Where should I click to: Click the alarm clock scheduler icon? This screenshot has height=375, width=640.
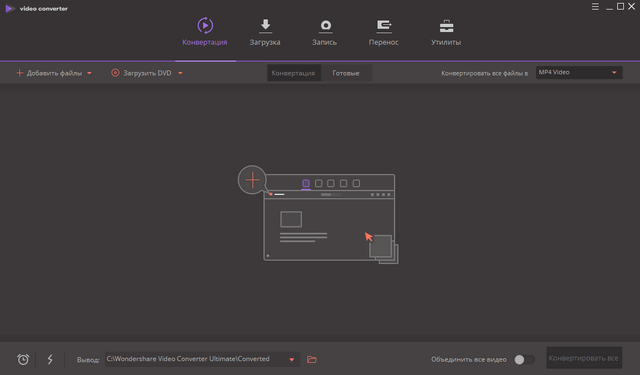pos(23,359)
